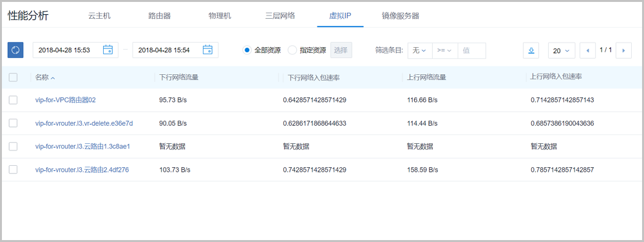Click the 103.73 B/s cell
Viewport: 644px width, 242px height.
tap(175, 169)
